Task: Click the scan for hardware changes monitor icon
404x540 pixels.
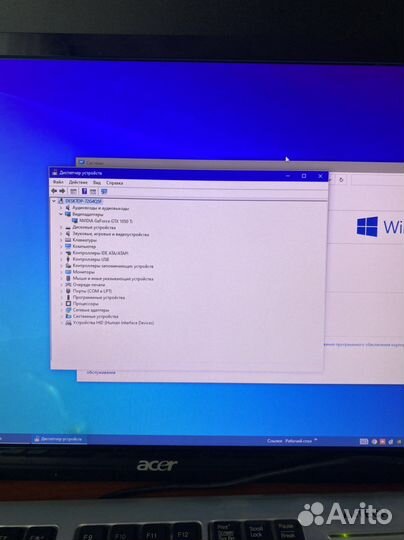Action: 104,191
